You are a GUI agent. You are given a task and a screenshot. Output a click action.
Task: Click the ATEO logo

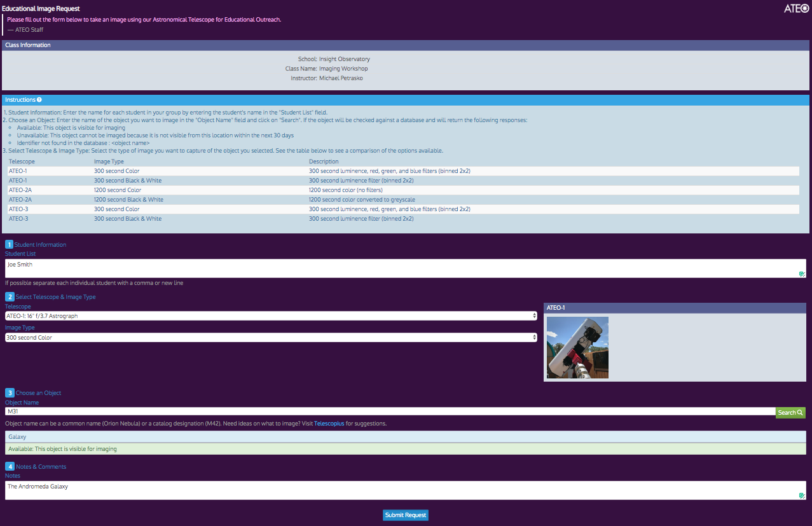point(796,8)
